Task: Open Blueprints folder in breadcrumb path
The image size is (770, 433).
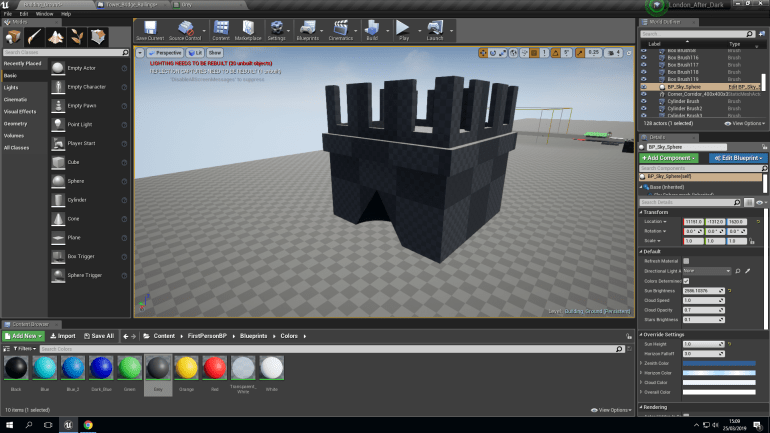Action: click(x=253, y=336)
